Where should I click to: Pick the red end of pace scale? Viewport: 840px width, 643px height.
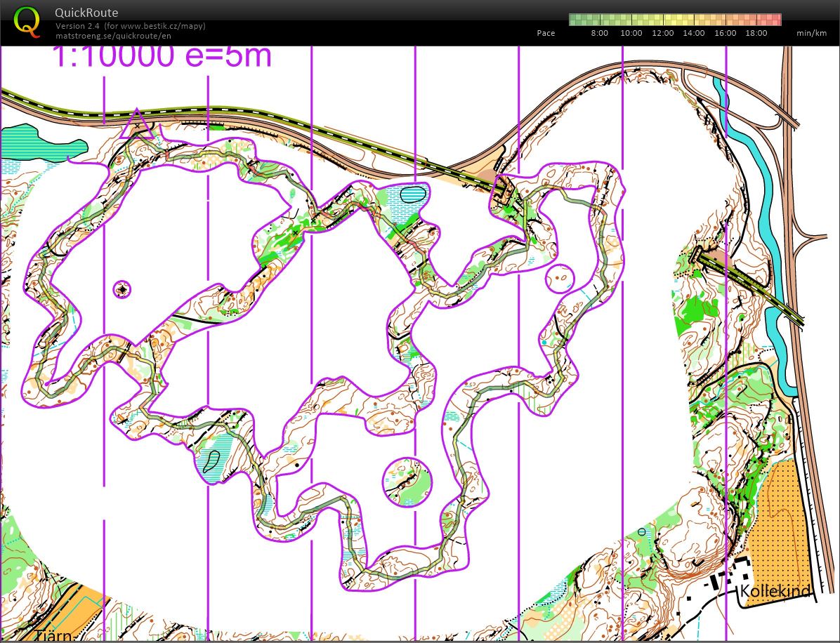click(775, 19)
